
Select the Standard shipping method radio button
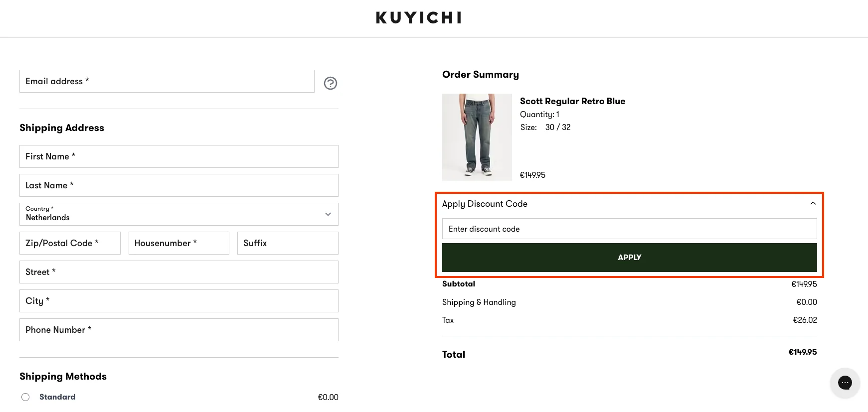point(25,397)
